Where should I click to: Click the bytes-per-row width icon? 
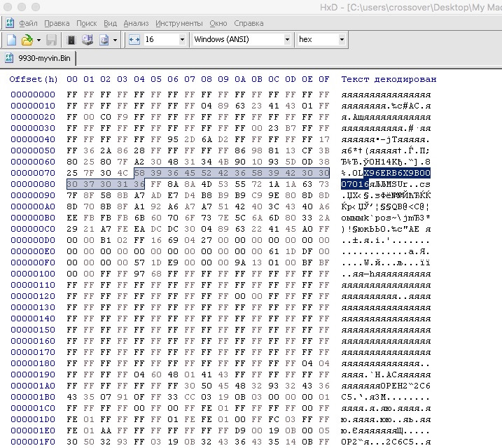click(x=134, y=40)
